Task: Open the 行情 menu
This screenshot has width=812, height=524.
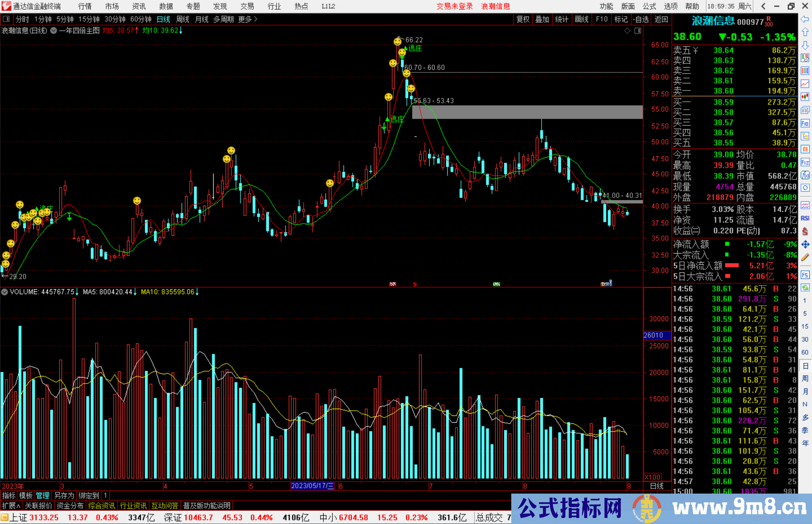Action: [85, 6]
